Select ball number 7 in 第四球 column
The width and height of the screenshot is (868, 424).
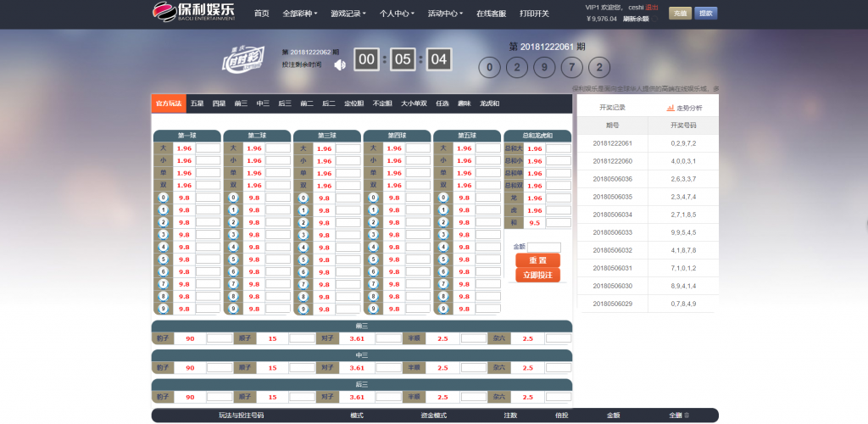[x=372, y=284]
